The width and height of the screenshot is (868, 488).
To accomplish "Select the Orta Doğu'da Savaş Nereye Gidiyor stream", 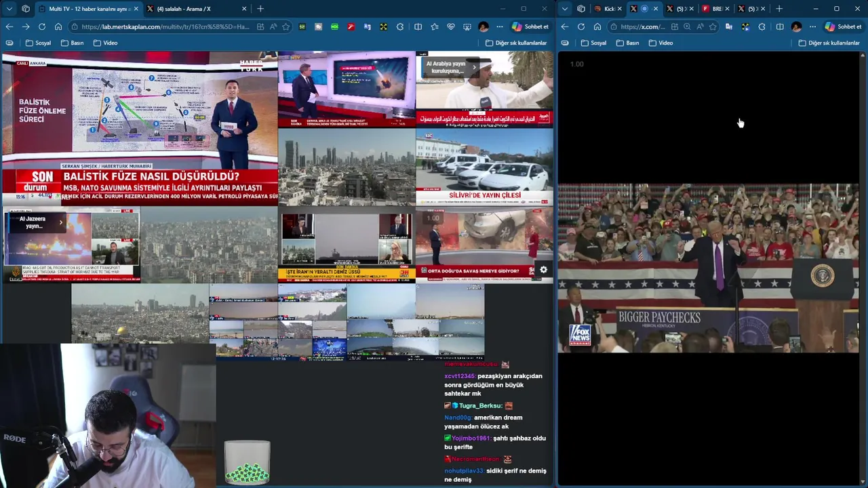I will tap(484, 244).
